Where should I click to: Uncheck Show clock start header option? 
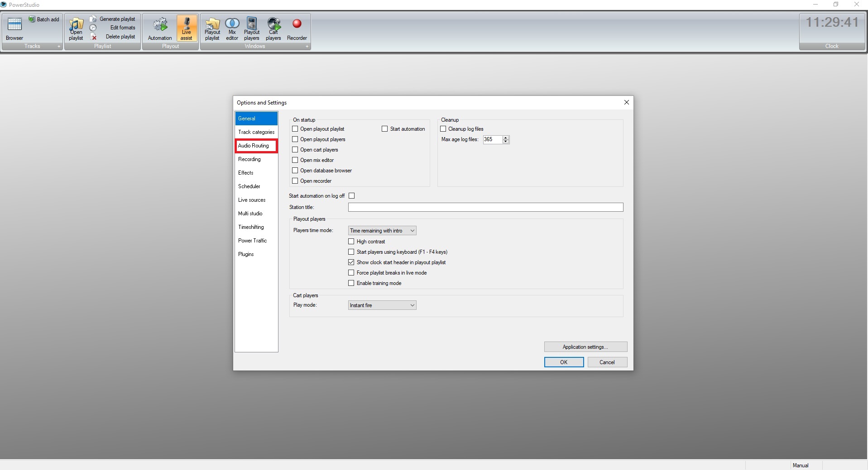(x=351, y=262)
